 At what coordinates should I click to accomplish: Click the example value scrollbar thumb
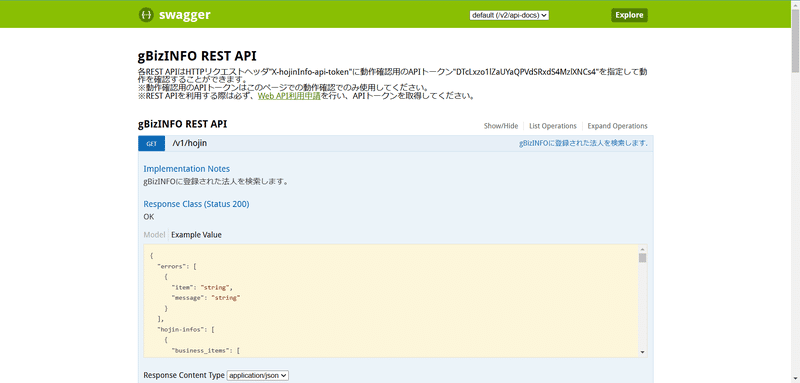pyautogui.click(x=642, y=258)
